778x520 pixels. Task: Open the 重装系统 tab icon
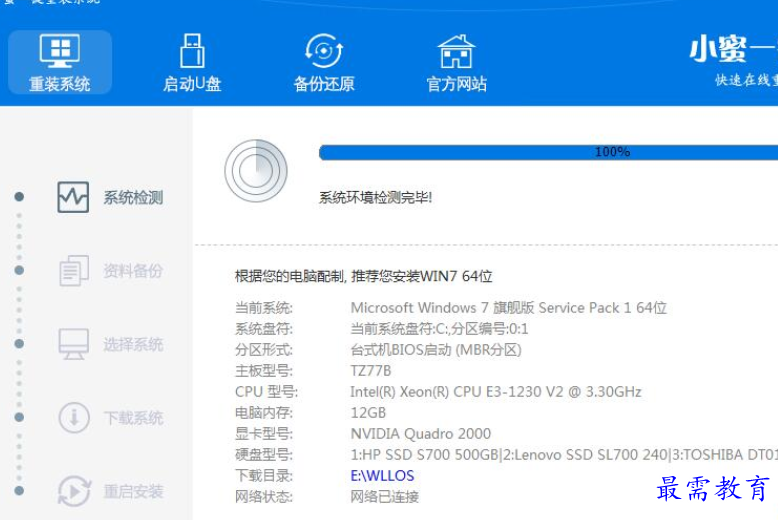point(60,51)
